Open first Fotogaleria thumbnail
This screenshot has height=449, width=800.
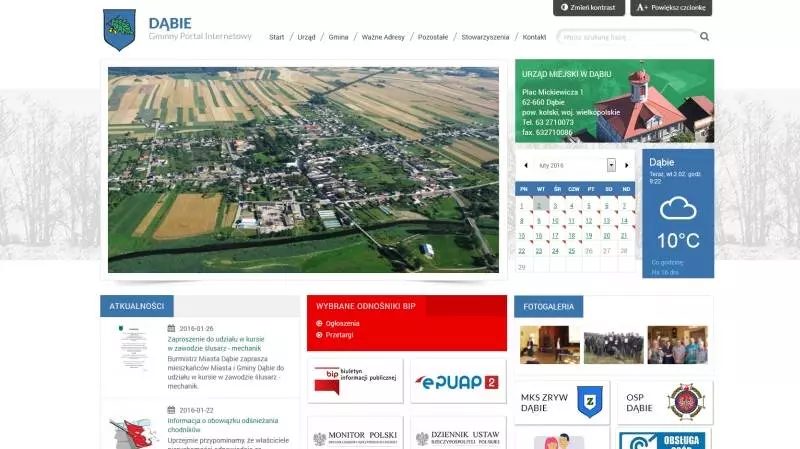pyautogui.click(x=550, y=345)
